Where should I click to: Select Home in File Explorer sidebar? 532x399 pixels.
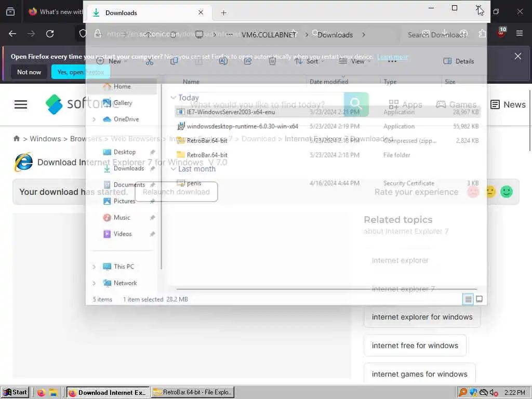tap(122, 87)
